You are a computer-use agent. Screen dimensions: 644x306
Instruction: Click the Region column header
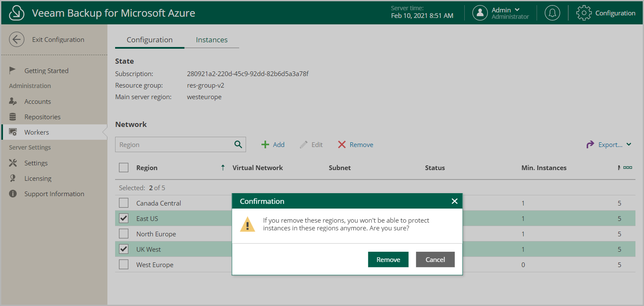147,168
